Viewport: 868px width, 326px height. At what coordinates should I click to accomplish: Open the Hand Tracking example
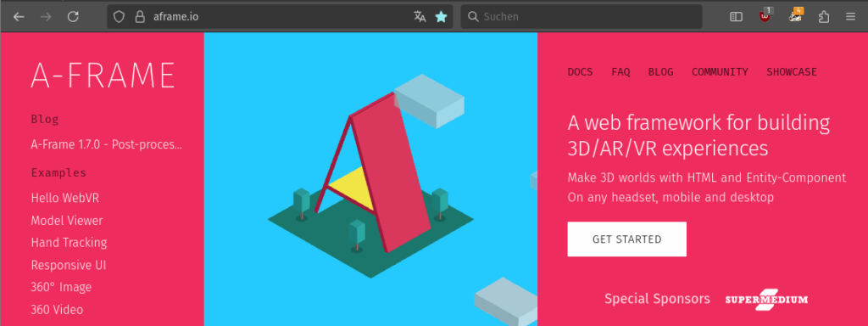[x=70, y=243]
